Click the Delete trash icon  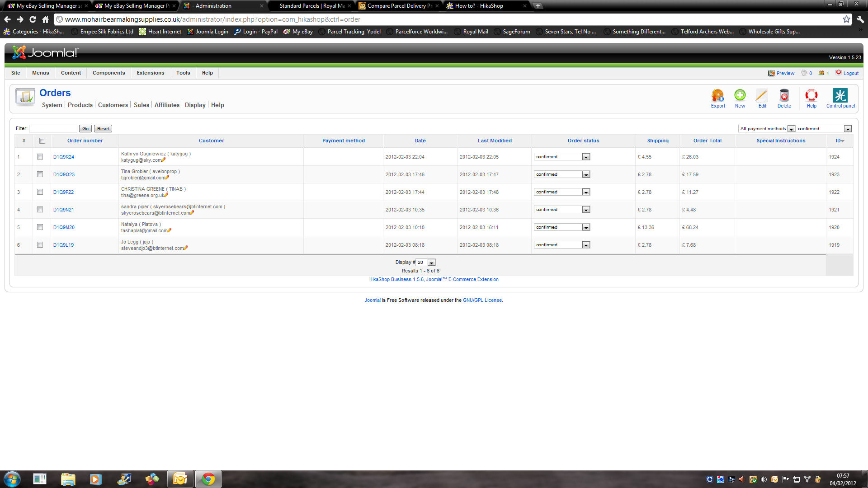point(784,96)
